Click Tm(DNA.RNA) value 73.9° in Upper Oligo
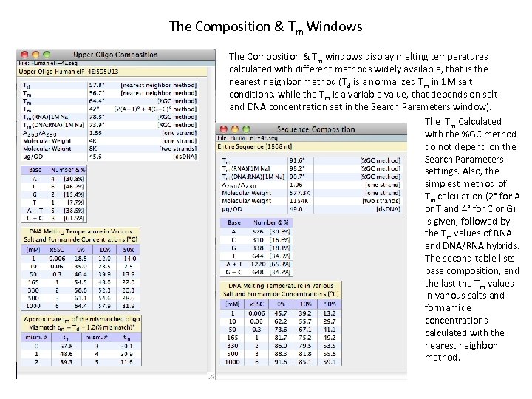The height and width of the screenshot is (399, 532). (97, 125)
